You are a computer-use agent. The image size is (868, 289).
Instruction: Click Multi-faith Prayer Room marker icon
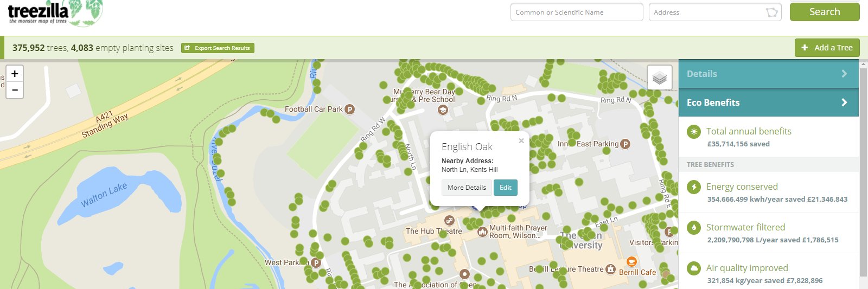click(482, 232)
